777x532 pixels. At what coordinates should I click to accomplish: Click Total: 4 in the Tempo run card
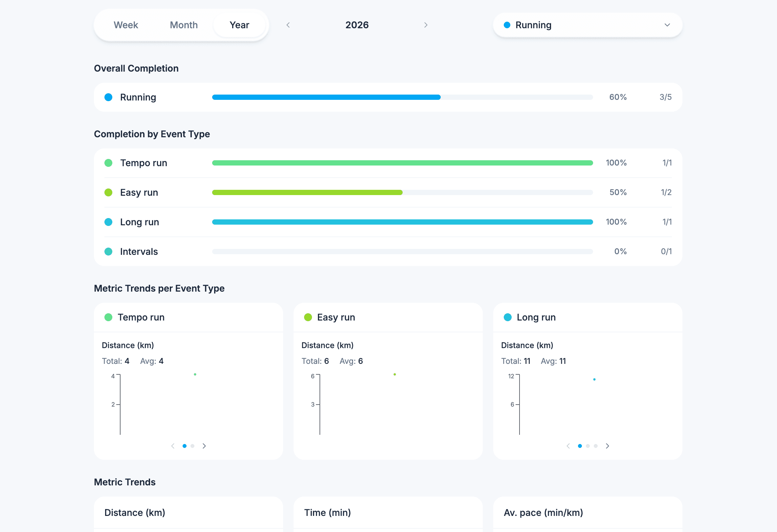(x=116, y=361)
